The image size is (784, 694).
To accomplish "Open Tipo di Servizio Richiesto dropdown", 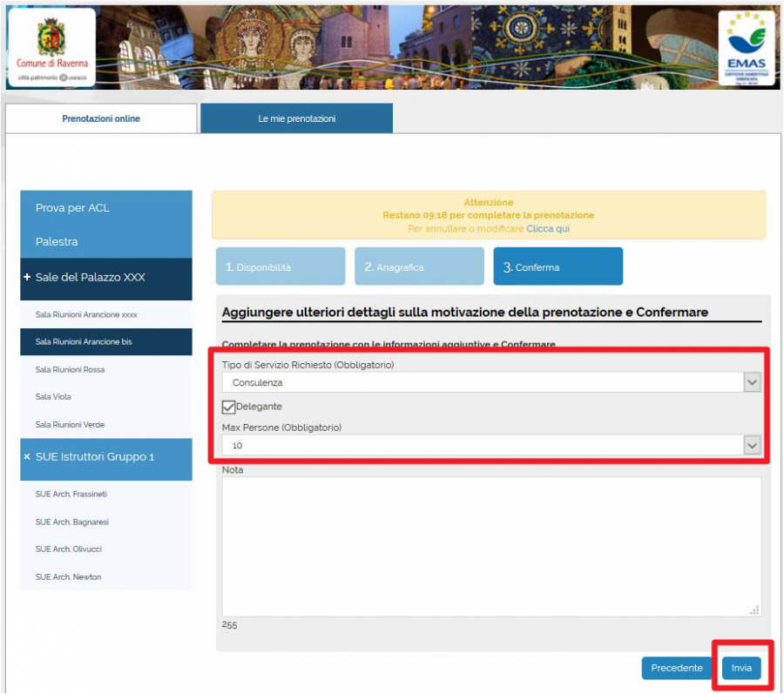I will (x=491, y=383).
